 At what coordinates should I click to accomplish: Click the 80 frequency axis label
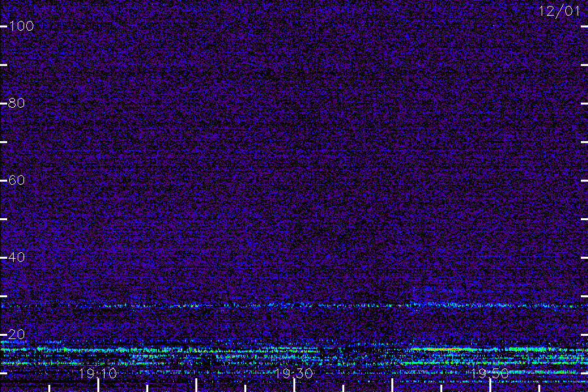point(16,103)
